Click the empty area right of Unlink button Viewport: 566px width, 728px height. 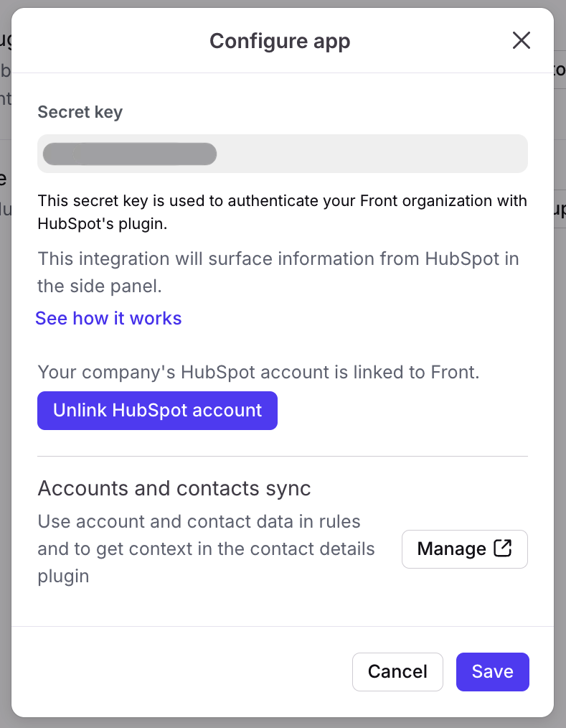point(402,411)
